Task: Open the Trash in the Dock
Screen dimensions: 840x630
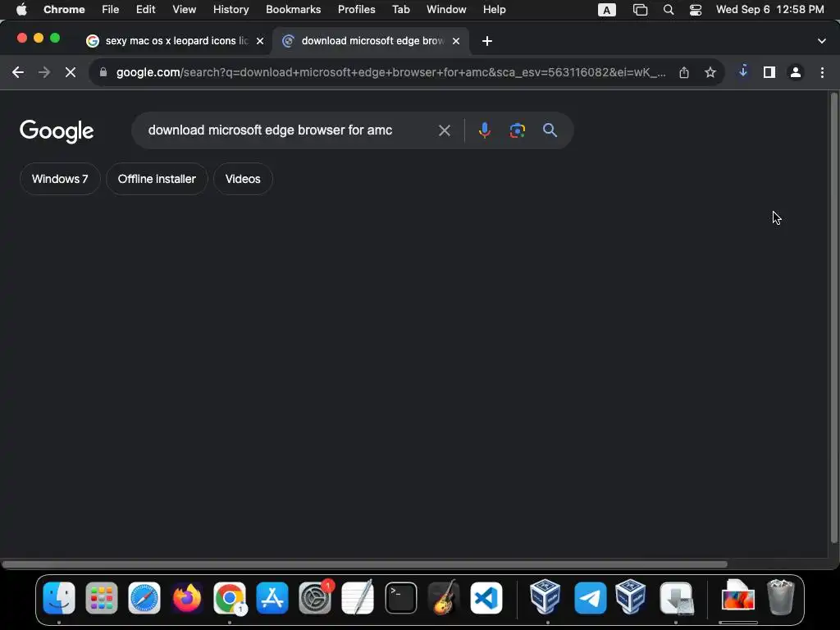Action: 781,598
